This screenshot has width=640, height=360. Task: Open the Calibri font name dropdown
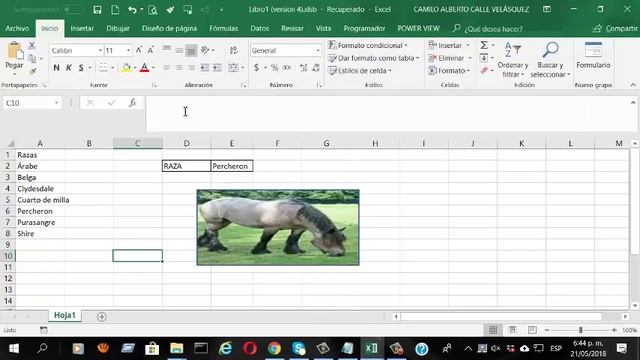[100, 50]
